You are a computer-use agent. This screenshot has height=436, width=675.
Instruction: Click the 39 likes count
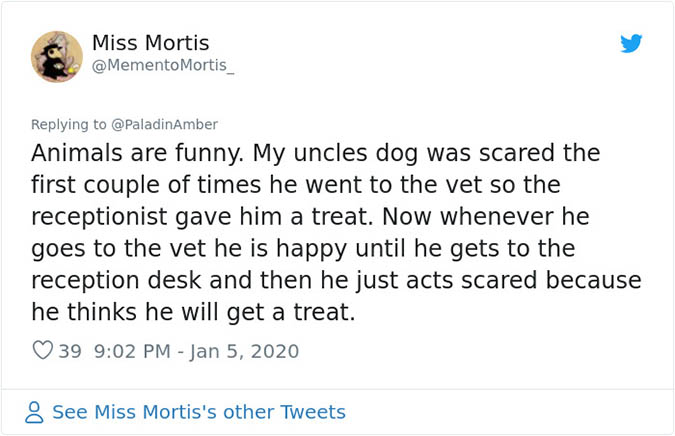(x=71, y=351)
